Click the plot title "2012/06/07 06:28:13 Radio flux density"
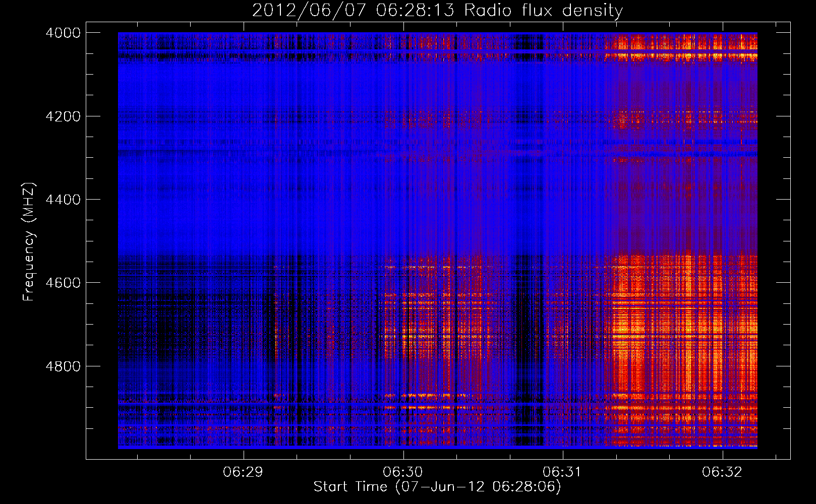 [x=437, y=10]
